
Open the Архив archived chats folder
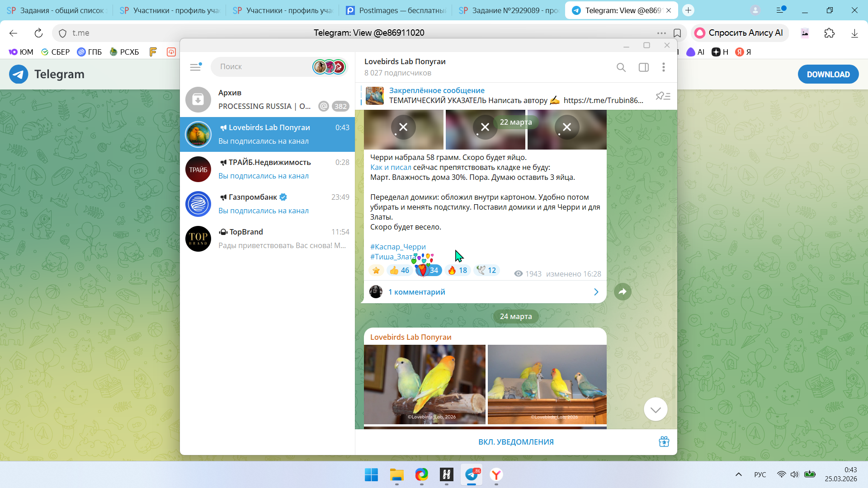tap(267, 99)
